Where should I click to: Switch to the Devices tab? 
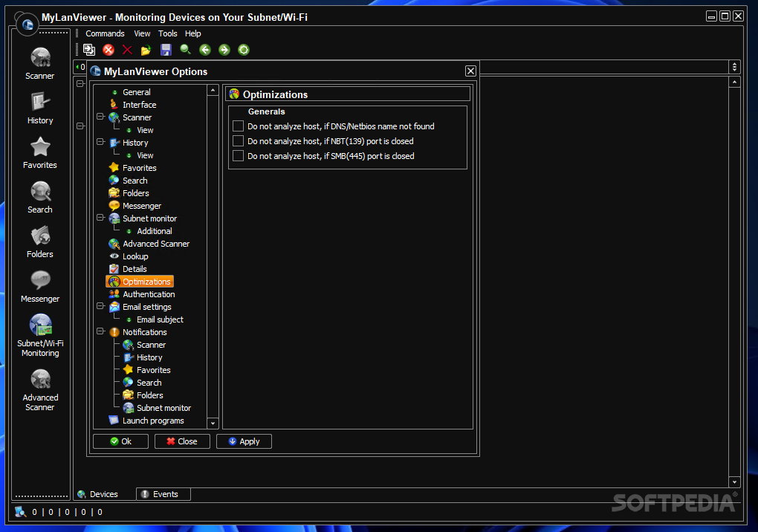click(x=104, y=494)
